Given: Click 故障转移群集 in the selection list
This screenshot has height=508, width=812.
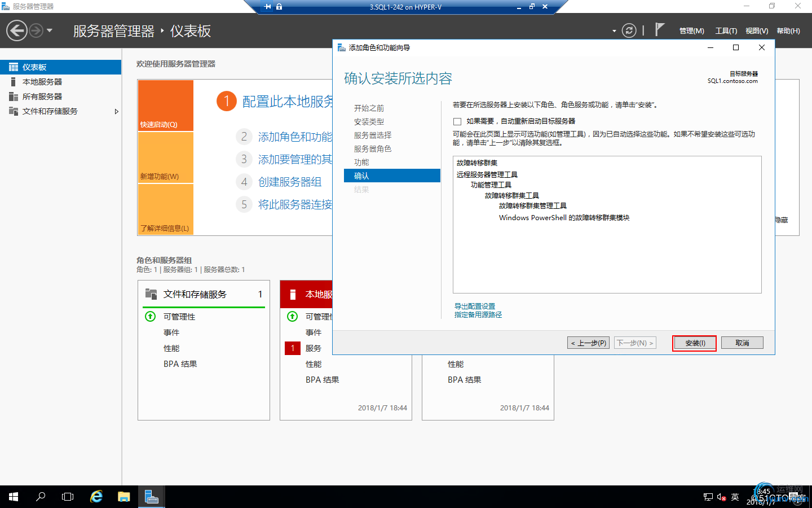Looking at the screenshot, I should click(477, 163).
